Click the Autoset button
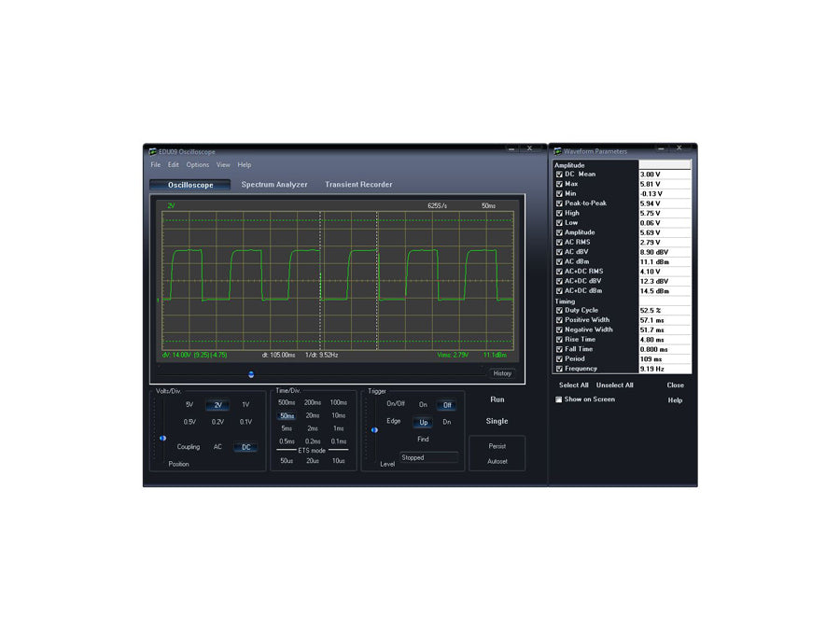 point(497,461)
